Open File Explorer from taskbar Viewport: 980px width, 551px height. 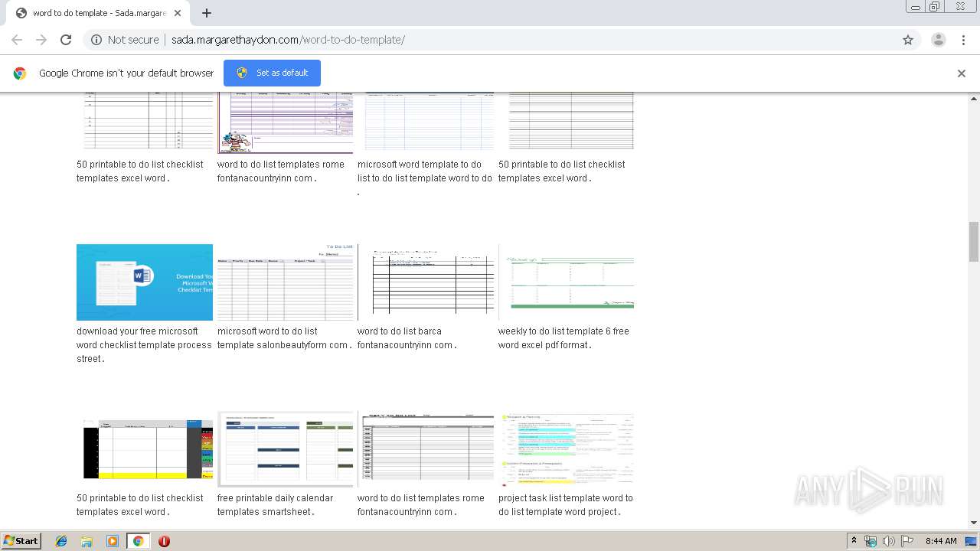pos(87,541)
